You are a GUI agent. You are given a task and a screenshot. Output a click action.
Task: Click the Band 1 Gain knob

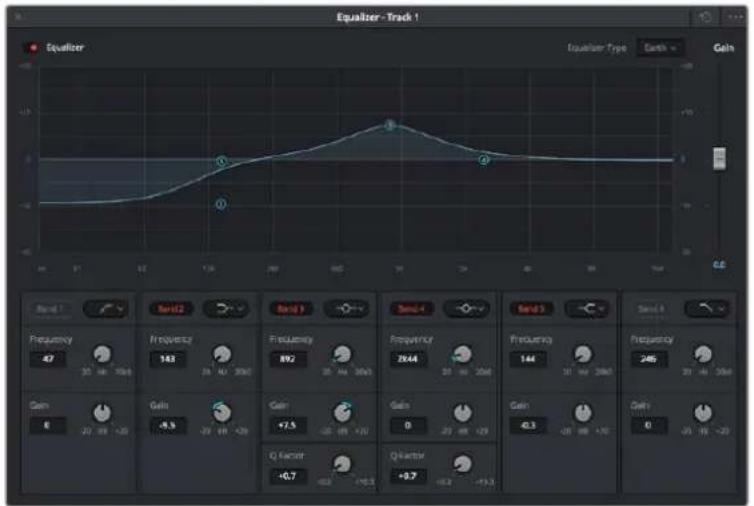coord(102,413)
